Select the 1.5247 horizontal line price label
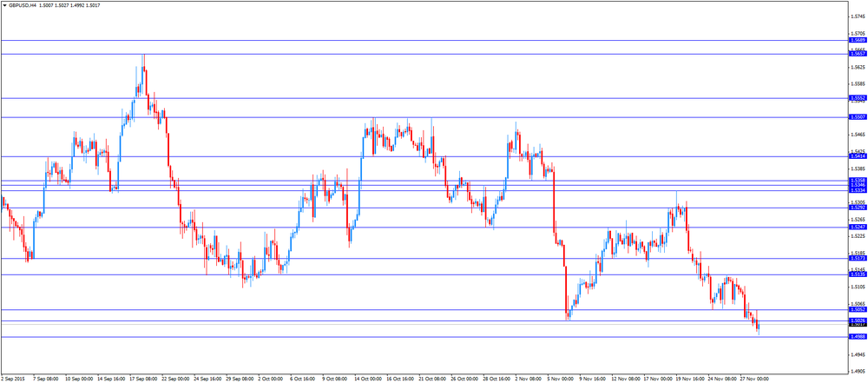Image resolution: width=868 pixels, height=383 pixels. 857,228
